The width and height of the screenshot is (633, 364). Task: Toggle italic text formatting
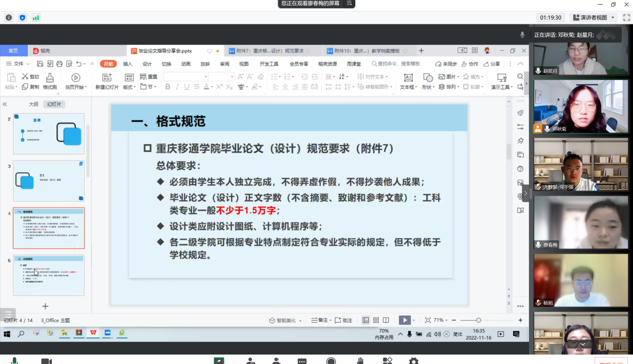177,87
